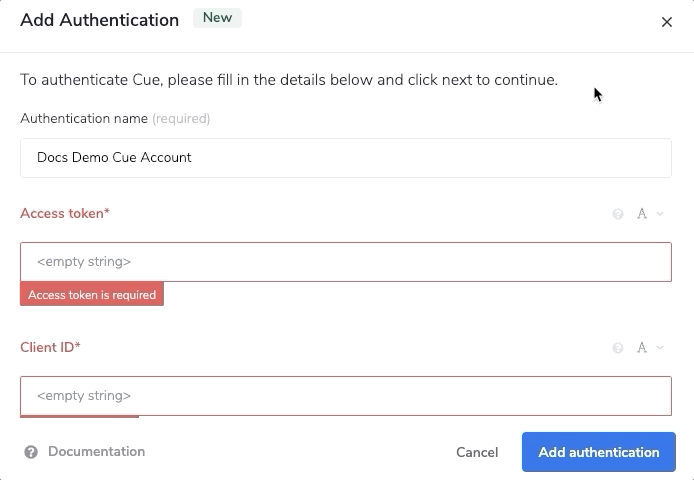Click the Access token field label
Image resolution: width=694 pixels, height=480 pixels.
point(65,214)
